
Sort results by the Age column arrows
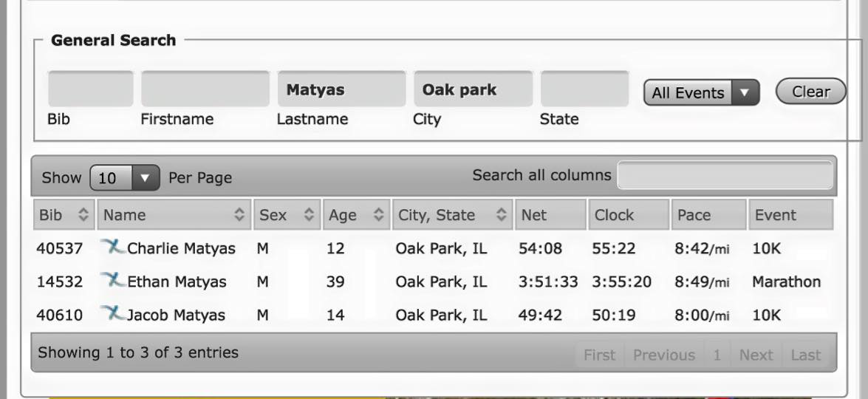coord(378,215)
